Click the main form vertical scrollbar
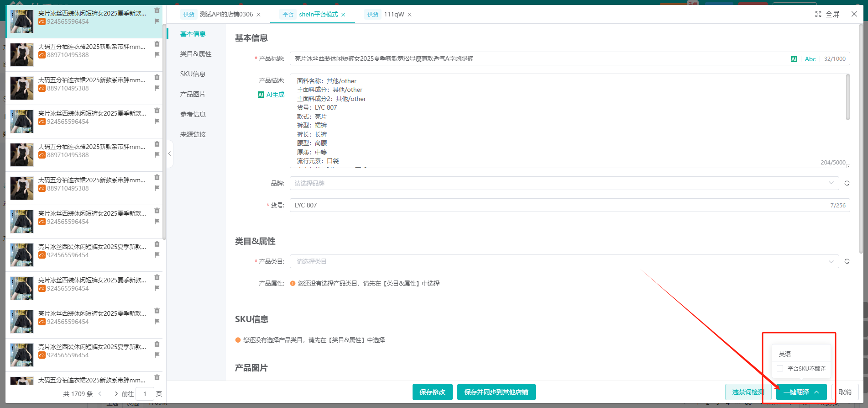868x408 pixels. [x=861, y=139]
